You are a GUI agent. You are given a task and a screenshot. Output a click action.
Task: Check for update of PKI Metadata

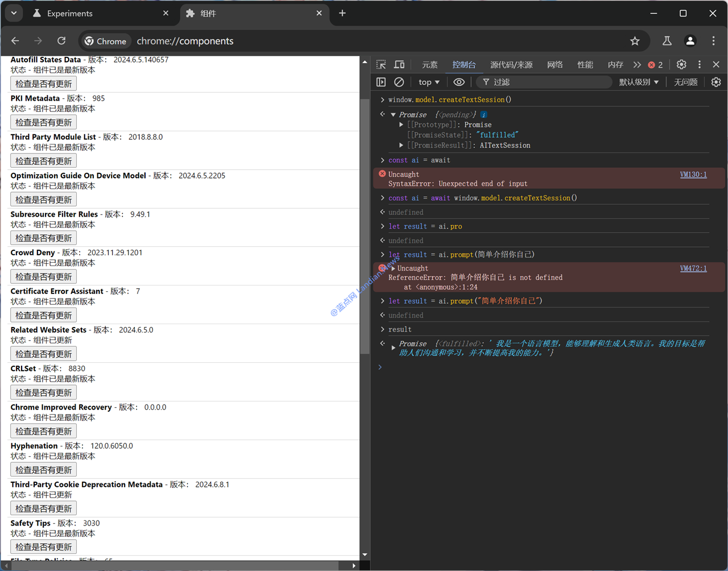[x=44, y=122]
